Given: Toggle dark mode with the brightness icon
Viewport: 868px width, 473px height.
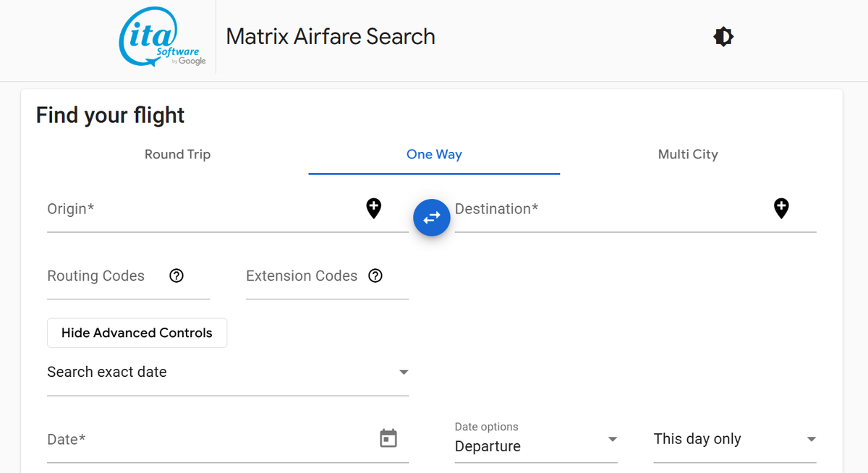Looking at the screenshot, I should click(723, 36).
